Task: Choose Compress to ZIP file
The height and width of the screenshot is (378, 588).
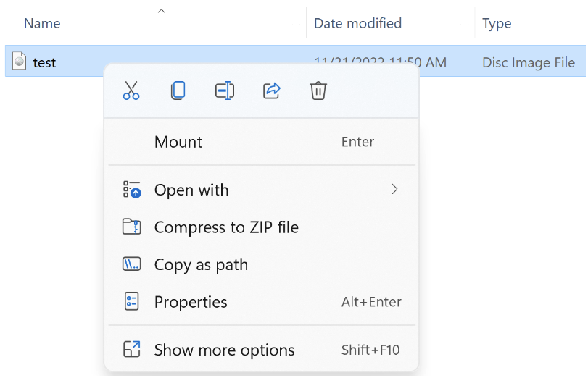Action: pos(226,227)
